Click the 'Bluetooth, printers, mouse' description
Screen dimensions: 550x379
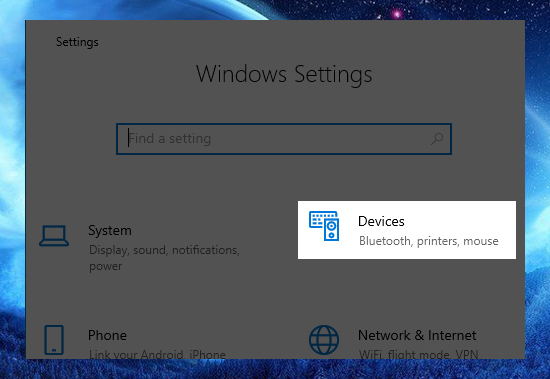click(x=429, y=241)
